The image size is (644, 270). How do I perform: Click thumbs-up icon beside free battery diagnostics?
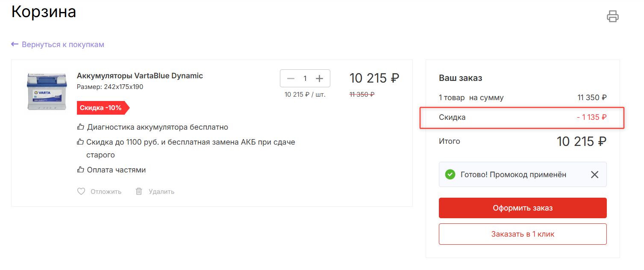point(80,127)
